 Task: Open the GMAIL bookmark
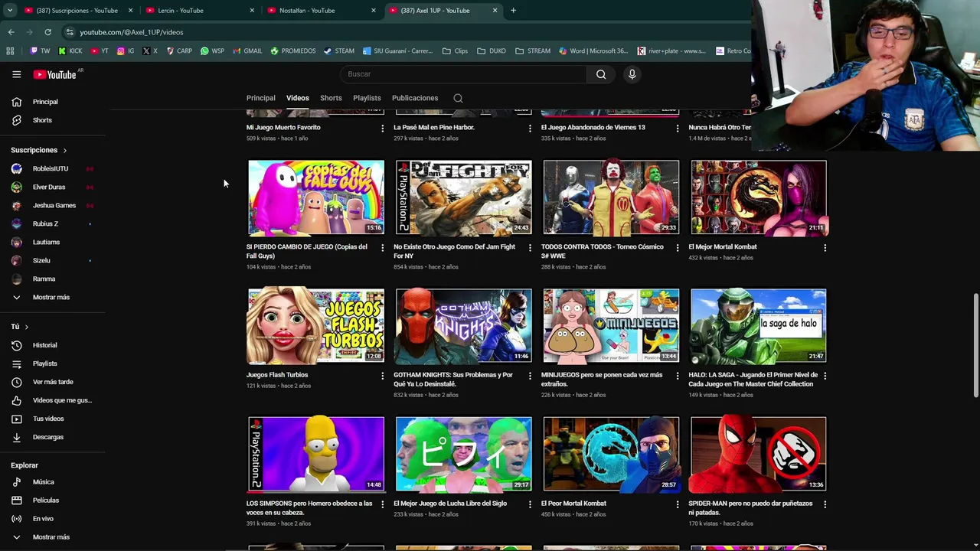(247, 51)
